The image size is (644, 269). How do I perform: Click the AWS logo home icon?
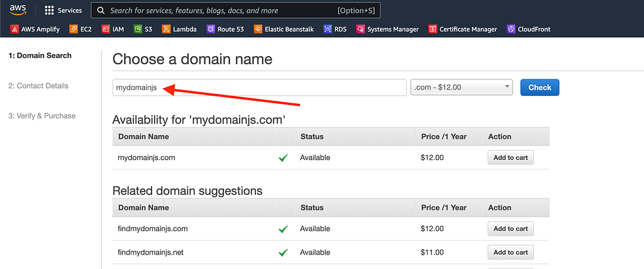coord(18,9)
